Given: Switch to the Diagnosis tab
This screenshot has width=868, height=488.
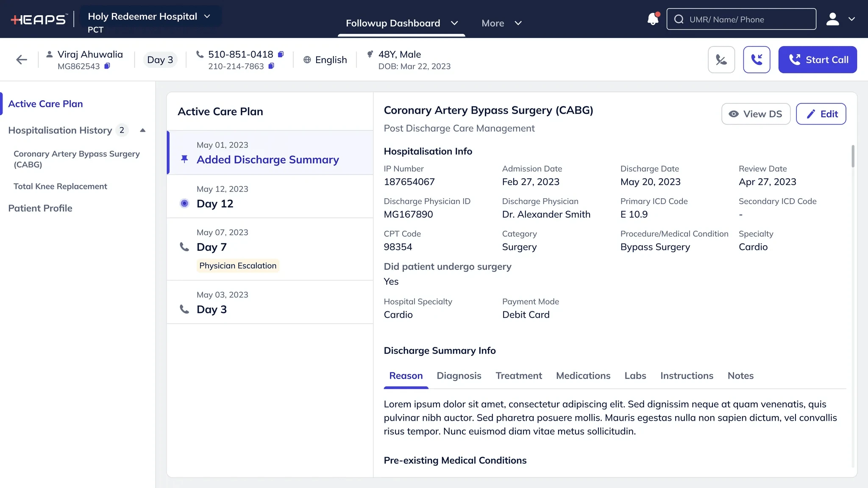Looking at the screenshot, I should pyautogui.click(x=459, y=376).
